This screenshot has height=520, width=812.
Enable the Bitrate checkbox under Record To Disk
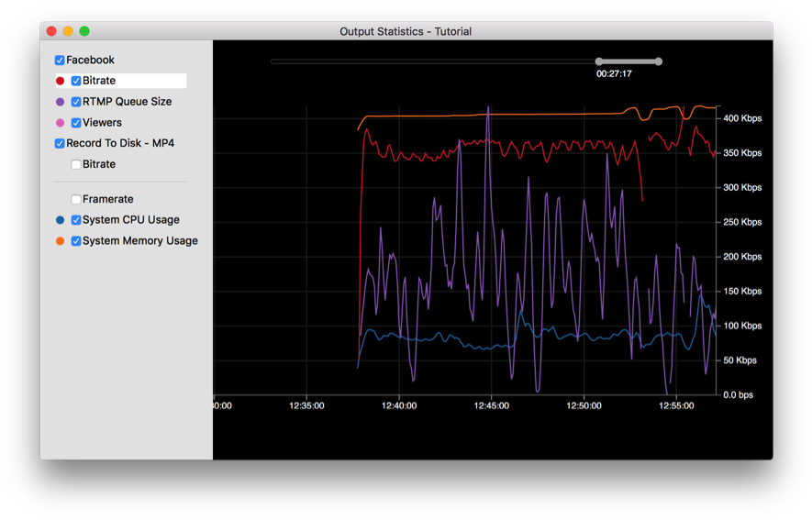(x=76, y=164)
